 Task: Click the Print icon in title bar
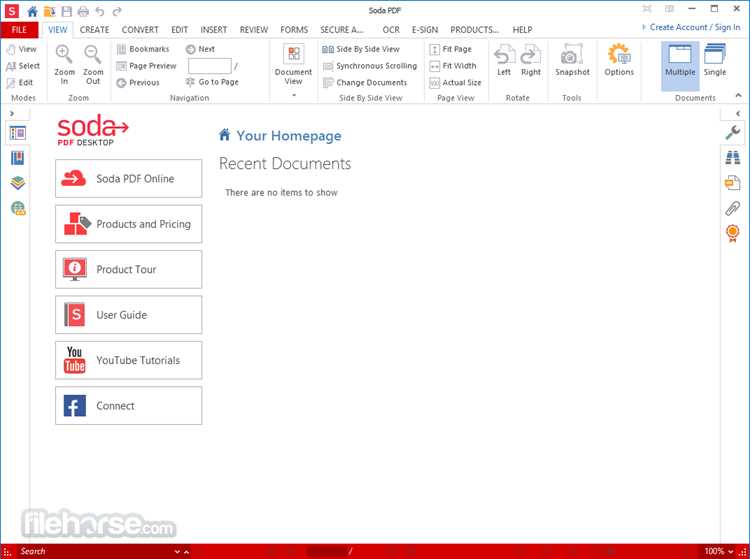[83, 11]
